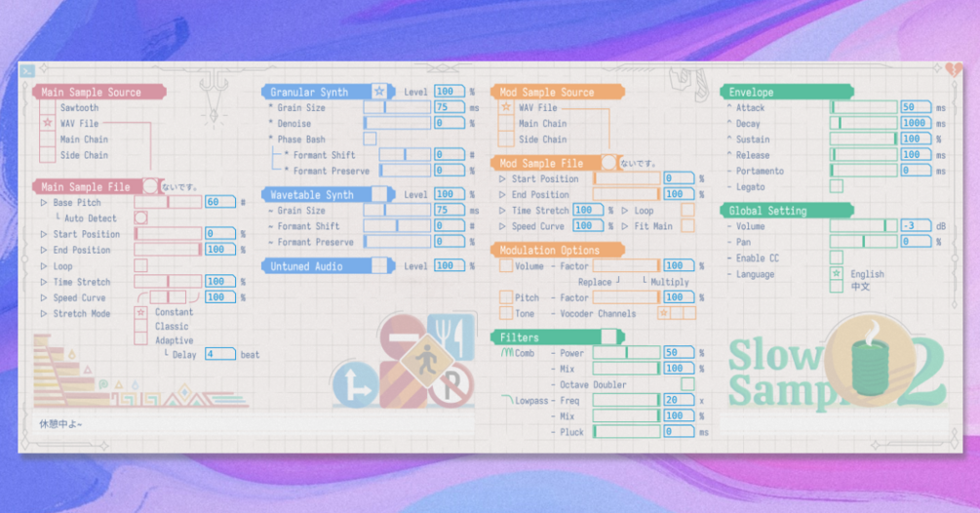Select the Vocoder Channels starred box
Screen dimensions: 980x513
[664, 312]
